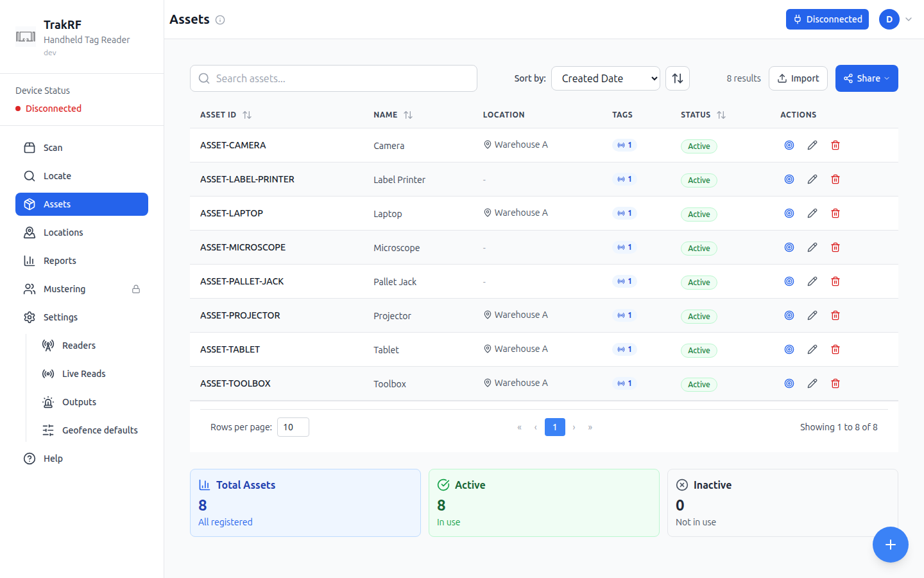This screenshot has width=924, height=578.
Task: Open Help in the sidebar
Action: click(x=81, y=459)
